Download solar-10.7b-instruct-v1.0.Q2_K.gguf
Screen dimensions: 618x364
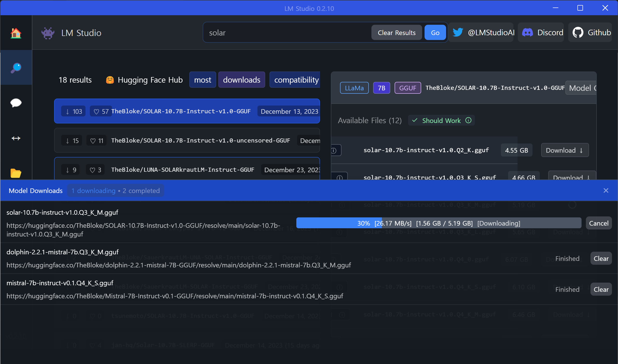[x=565, y=150]
